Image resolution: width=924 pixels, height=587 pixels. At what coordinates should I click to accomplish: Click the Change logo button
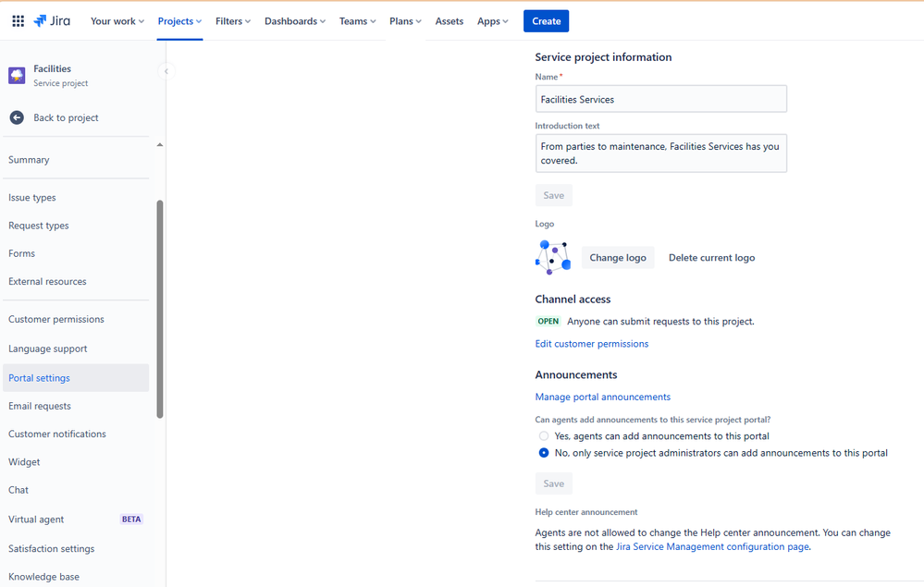tap(618, 258)
